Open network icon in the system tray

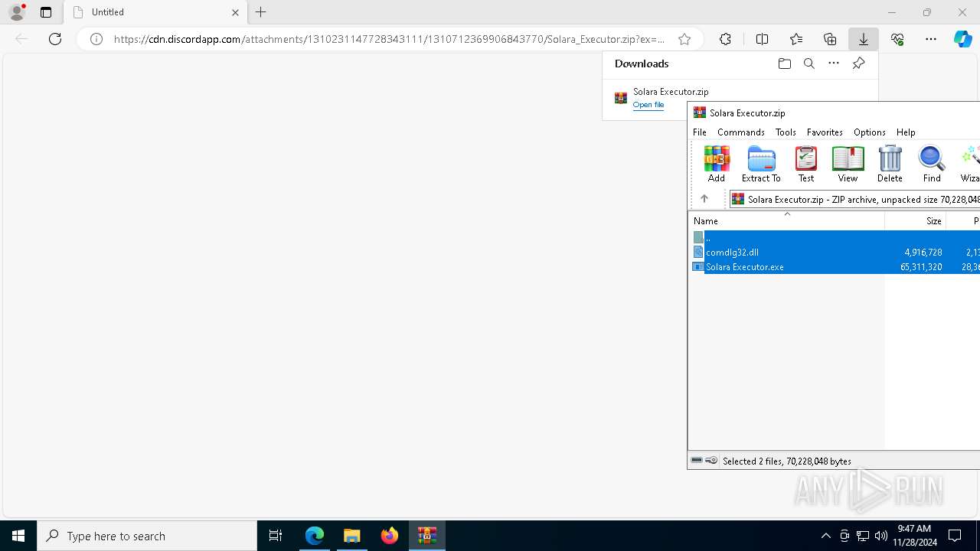point(863,536)
